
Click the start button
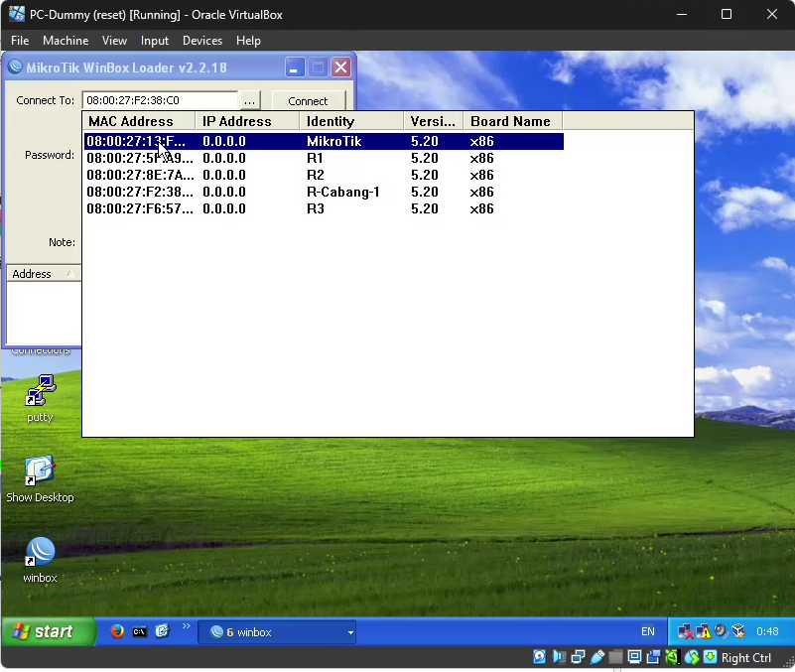click(48, 631)
